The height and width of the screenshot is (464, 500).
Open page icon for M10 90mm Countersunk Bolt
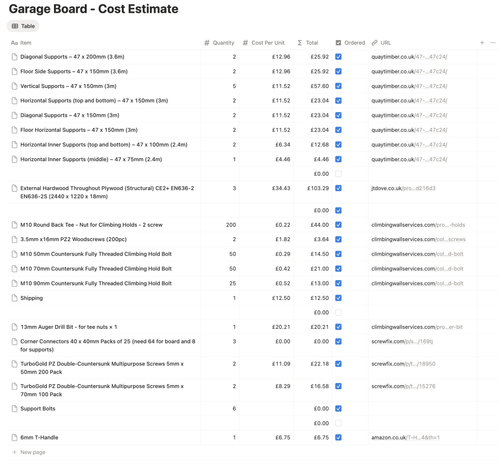(x=14, y=283)
